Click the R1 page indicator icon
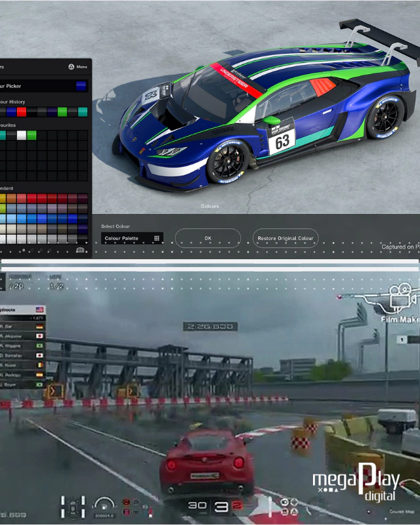Screen dimensions: 420x525 click(x=80, y=250)
